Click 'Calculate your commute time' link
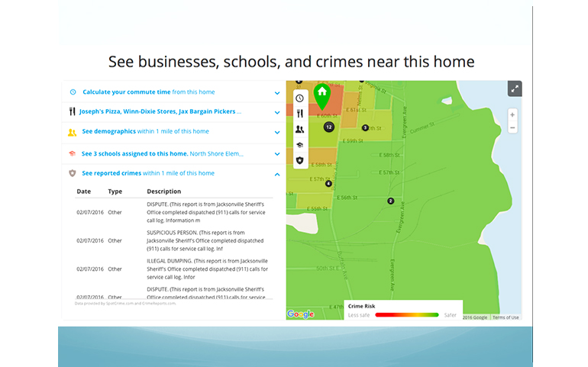588x367 pixels. click(x=127, y=92)
